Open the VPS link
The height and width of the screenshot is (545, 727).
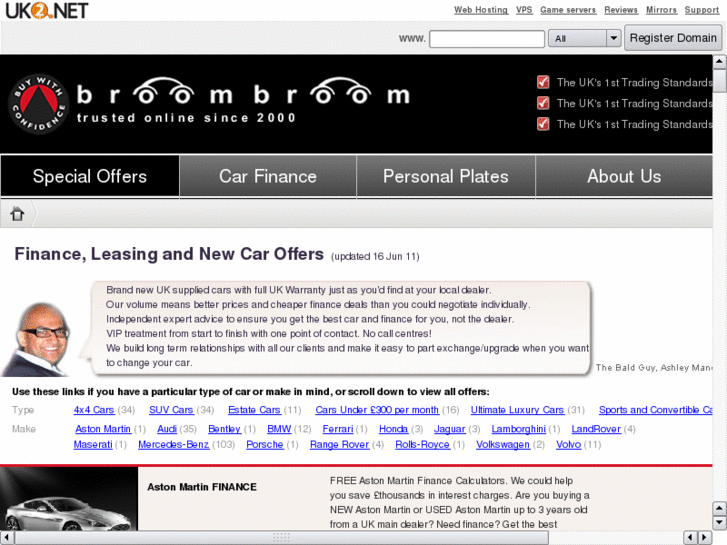(524, 10)
